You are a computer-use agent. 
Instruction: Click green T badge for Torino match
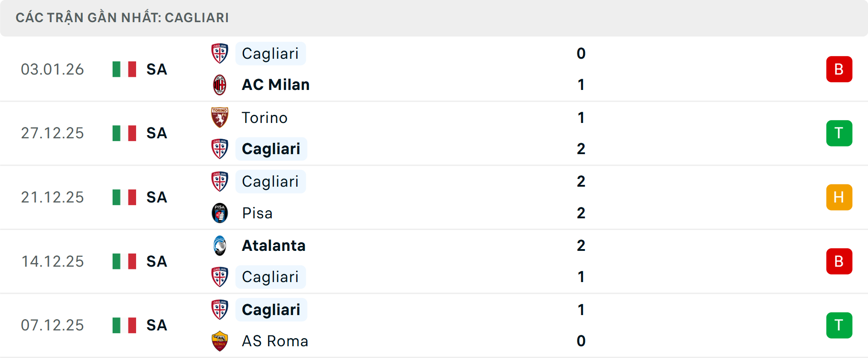coord(839,133)
